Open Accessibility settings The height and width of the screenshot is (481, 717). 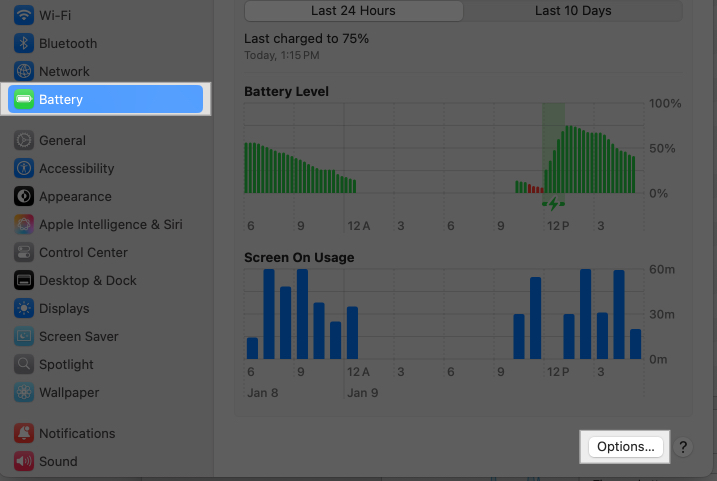(x=106, y=168)
